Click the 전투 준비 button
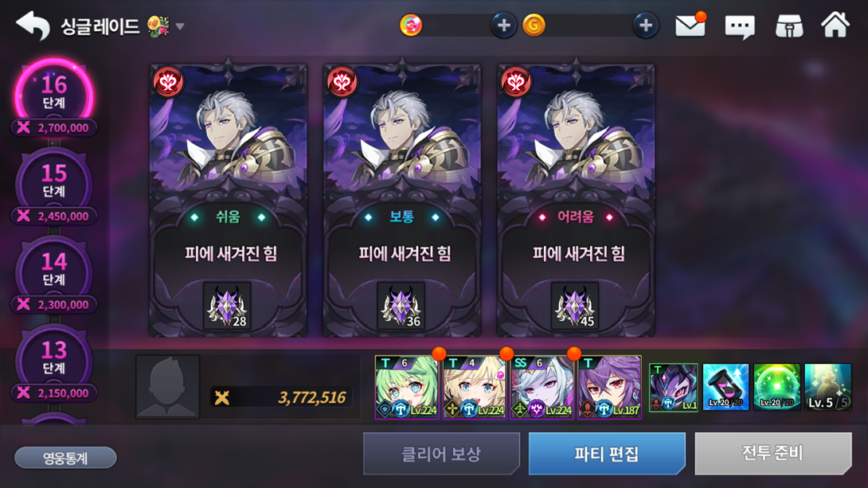The image size is (868, 488). 772,454
